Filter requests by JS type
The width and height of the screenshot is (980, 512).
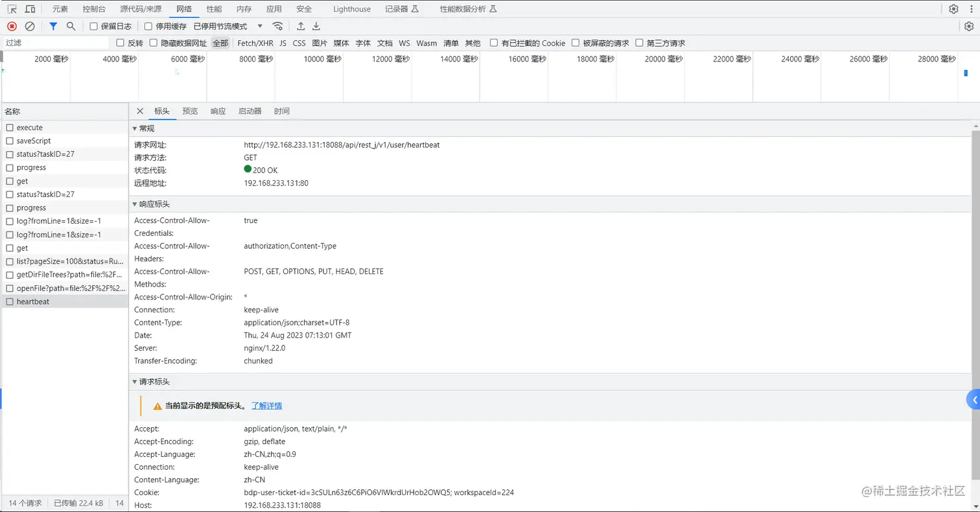coord(283,43)
